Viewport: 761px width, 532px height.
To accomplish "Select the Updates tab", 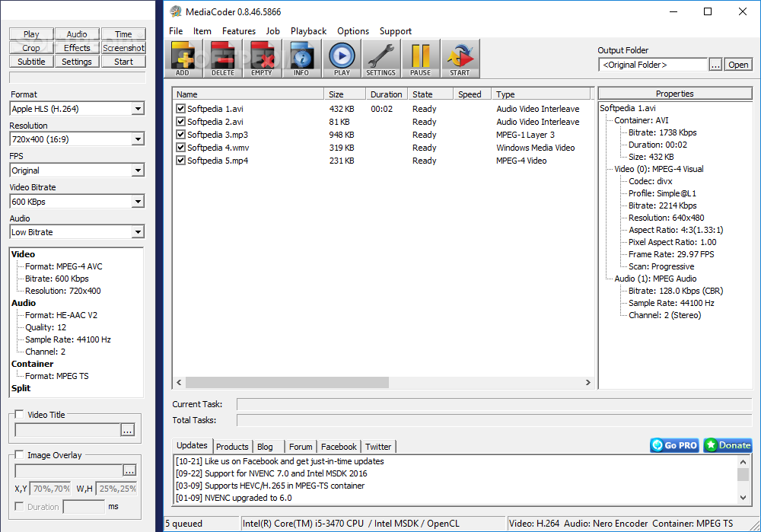I will click(x=192, y=445).
